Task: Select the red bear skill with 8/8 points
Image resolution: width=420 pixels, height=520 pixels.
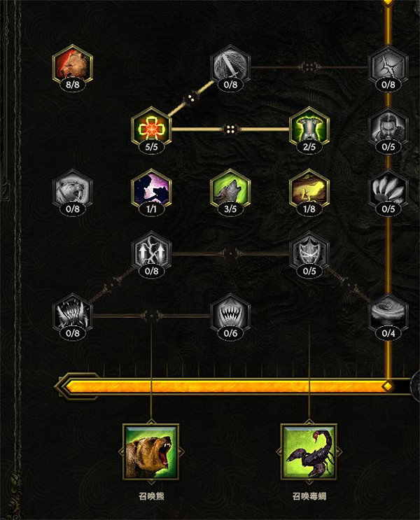Action: [x=73, y=65]
